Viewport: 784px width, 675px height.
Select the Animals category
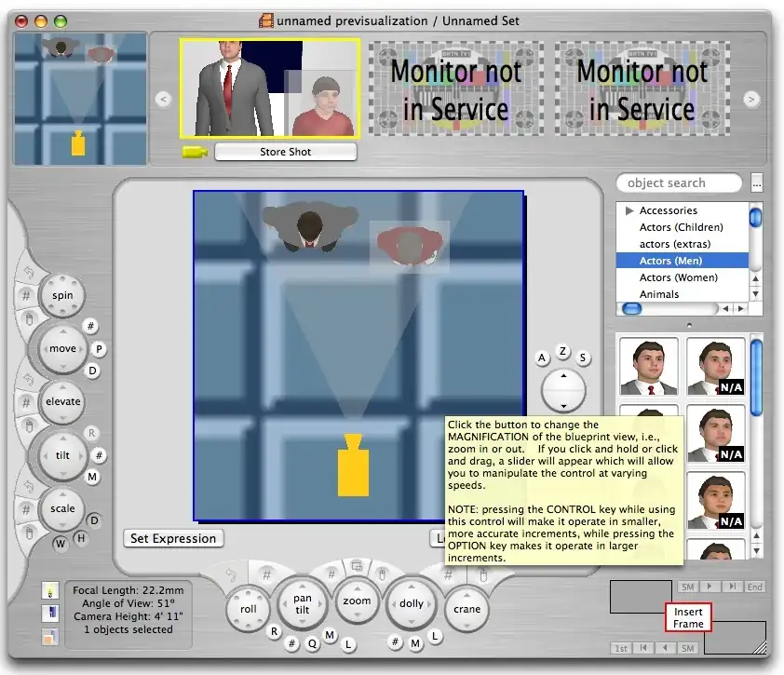click(658, 294)
